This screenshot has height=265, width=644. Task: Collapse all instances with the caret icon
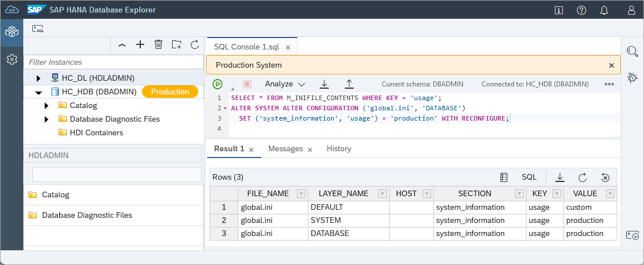[122, 45]
